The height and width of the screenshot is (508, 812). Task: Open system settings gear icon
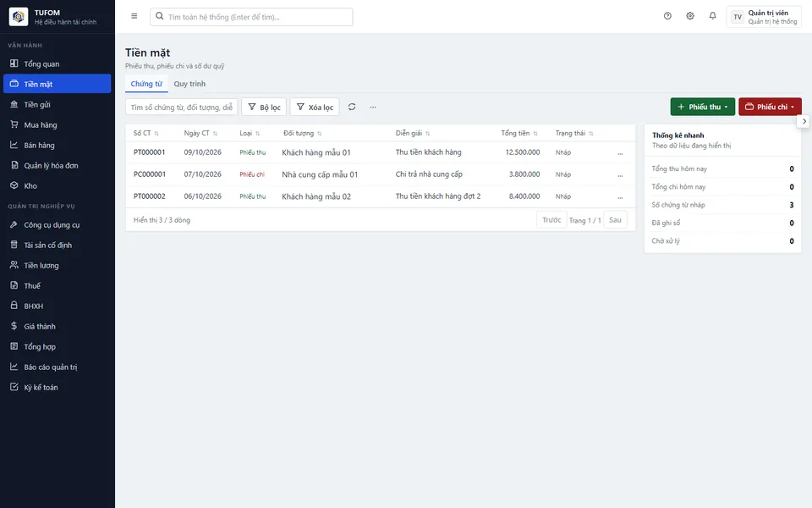click(x=690, y=16)
